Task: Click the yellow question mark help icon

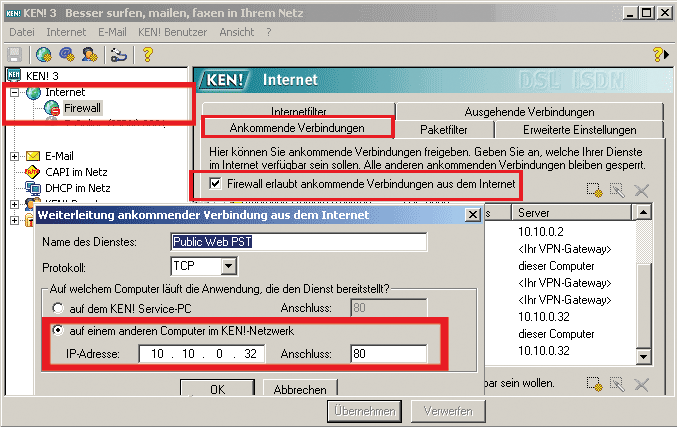Action: [x=147, y=54]
